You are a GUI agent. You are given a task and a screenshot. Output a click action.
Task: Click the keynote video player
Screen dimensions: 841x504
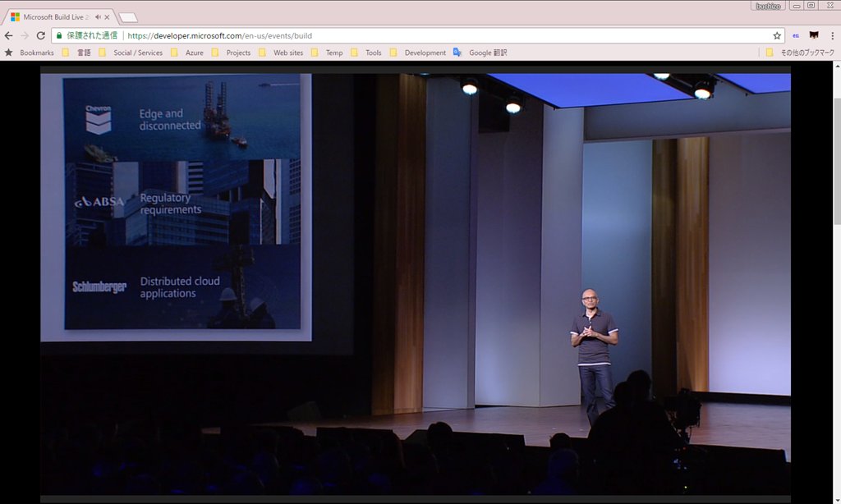[x=416, y=279]
